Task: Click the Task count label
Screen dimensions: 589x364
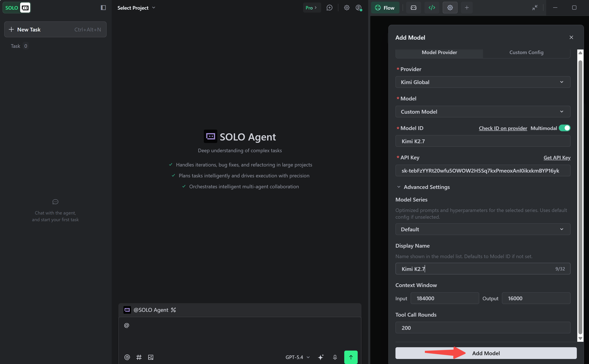Action: [19, 46]
